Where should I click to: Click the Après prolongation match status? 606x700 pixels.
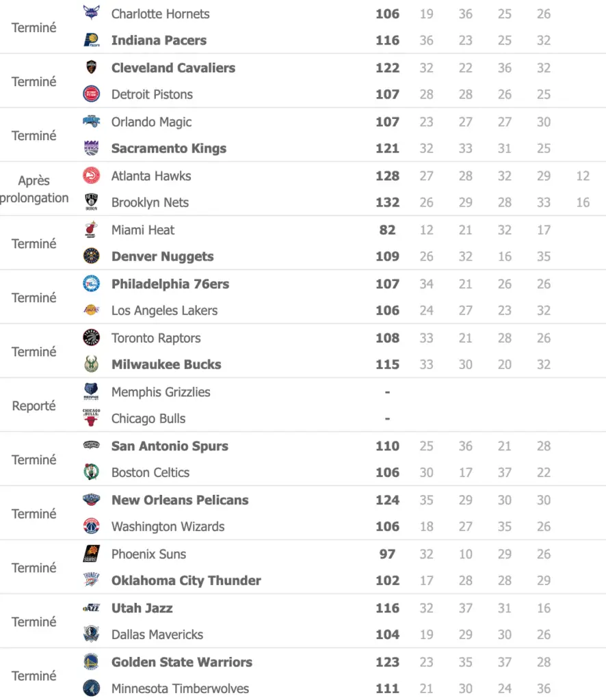pyautogui.click(x=34, y=189)
